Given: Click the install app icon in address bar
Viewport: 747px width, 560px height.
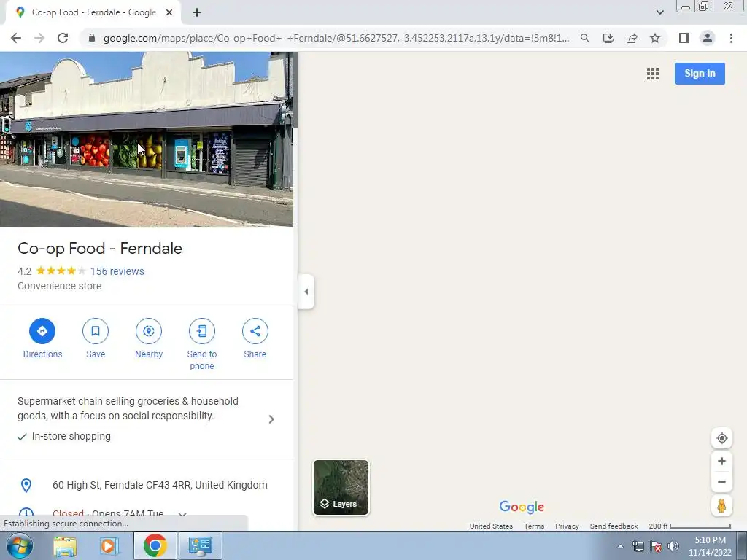Looking at the screenshot, I should pyautogui.click(x=608, y=38).
